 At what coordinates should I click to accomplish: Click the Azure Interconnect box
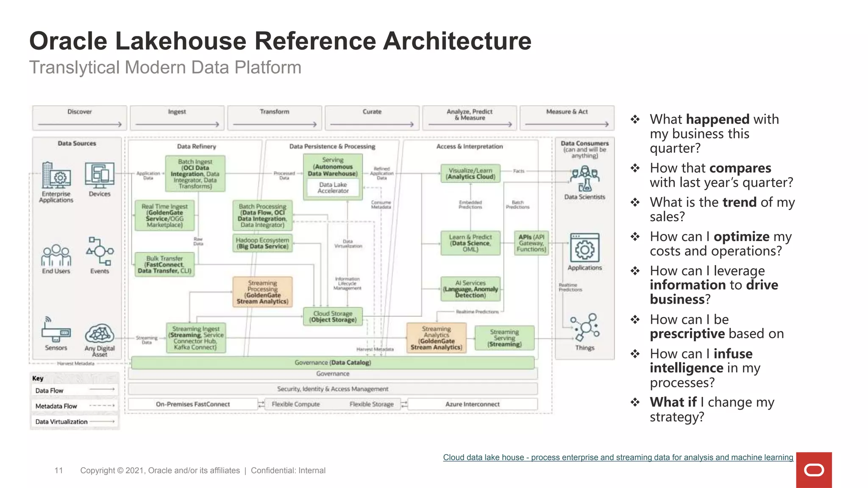[x=472, y=404]
